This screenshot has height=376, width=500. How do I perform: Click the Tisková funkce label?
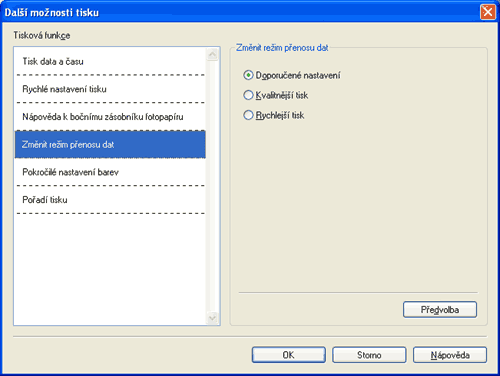(x=42, y=35)
